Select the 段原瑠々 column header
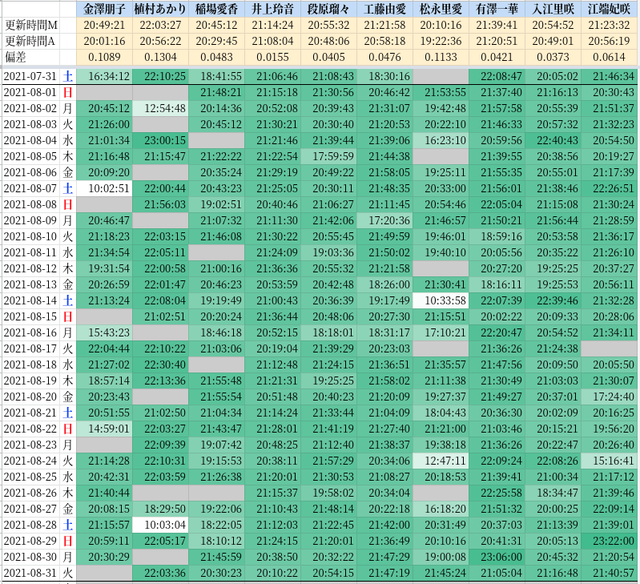The width and height of the screenshot is (640, 584). tap(329, 9)
